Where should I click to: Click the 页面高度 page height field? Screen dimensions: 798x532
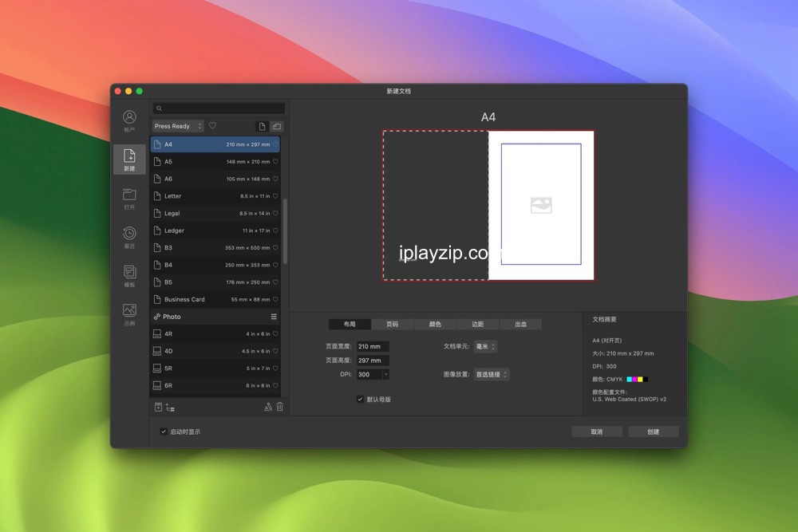(373, 361)
